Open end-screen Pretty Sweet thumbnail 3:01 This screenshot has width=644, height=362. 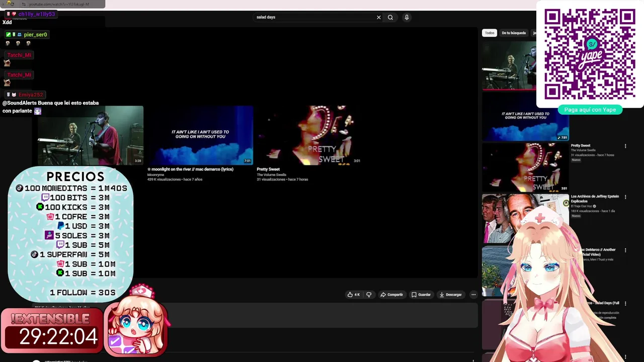point(309,135)
